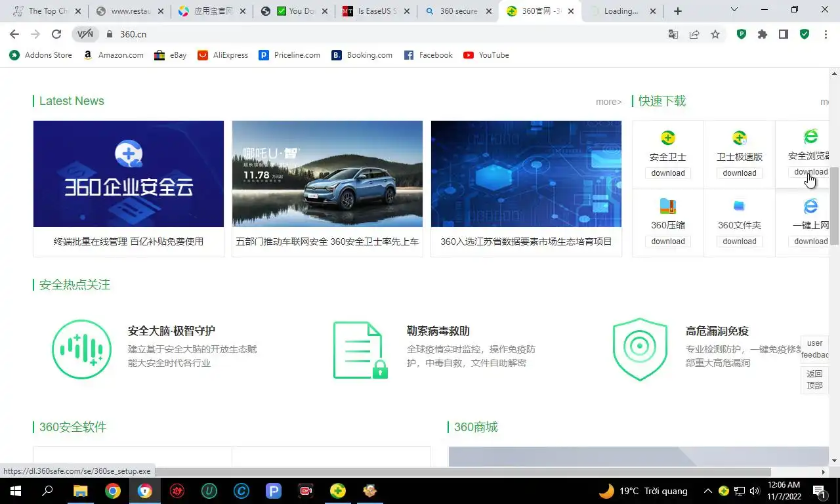Click the 高危漏洞免疫 shield icon

tap(640, 349)
